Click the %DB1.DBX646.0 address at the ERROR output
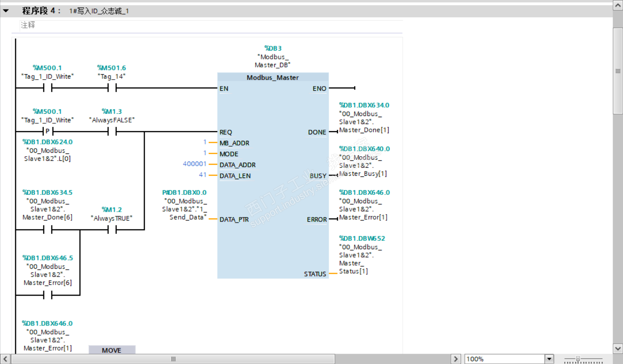623x364 pixels. pyautogui.click(x=364, y=193)
